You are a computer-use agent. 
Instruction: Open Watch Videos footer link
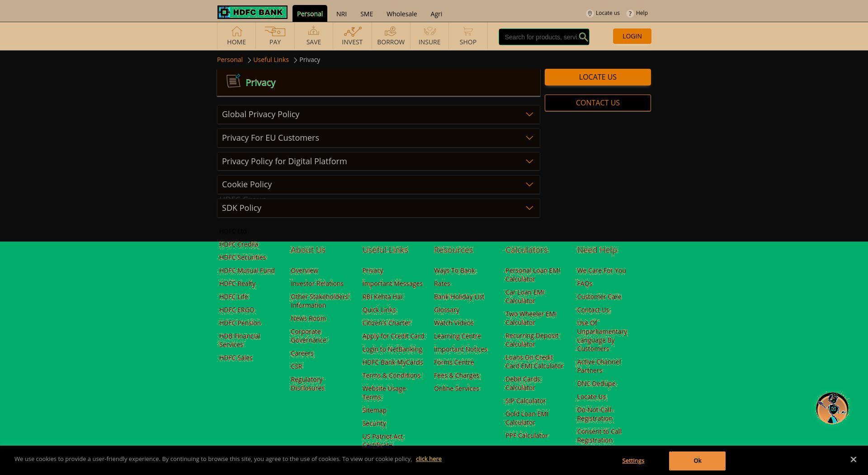point(453,323)
